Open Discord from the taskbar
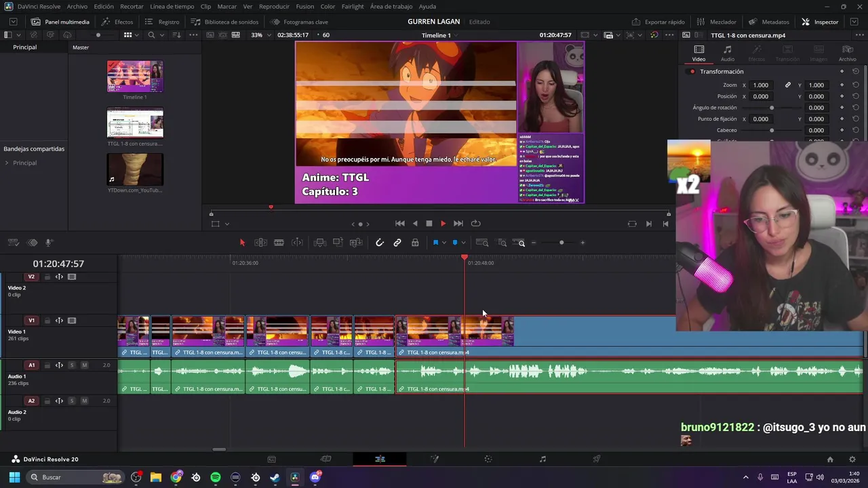The width and height of the screenshot is (868, 488). point(315,477)
